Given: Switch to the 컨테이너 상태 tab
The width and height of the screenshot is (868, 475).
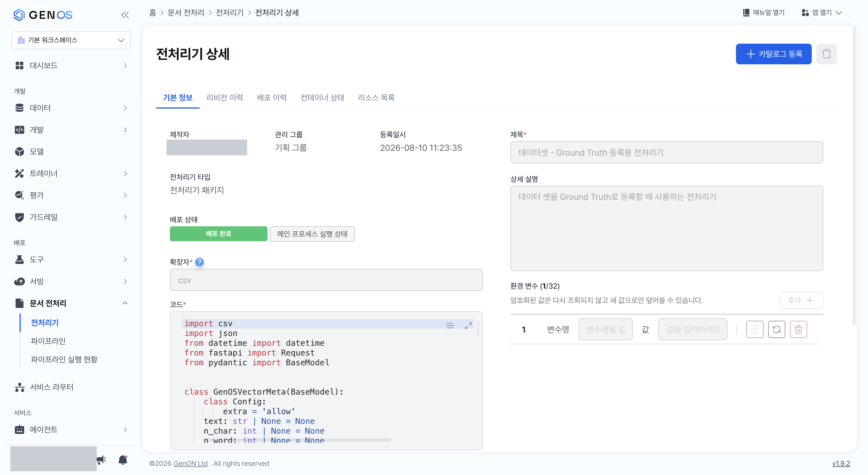Looking at the screenshot, I should click(322, 97).
